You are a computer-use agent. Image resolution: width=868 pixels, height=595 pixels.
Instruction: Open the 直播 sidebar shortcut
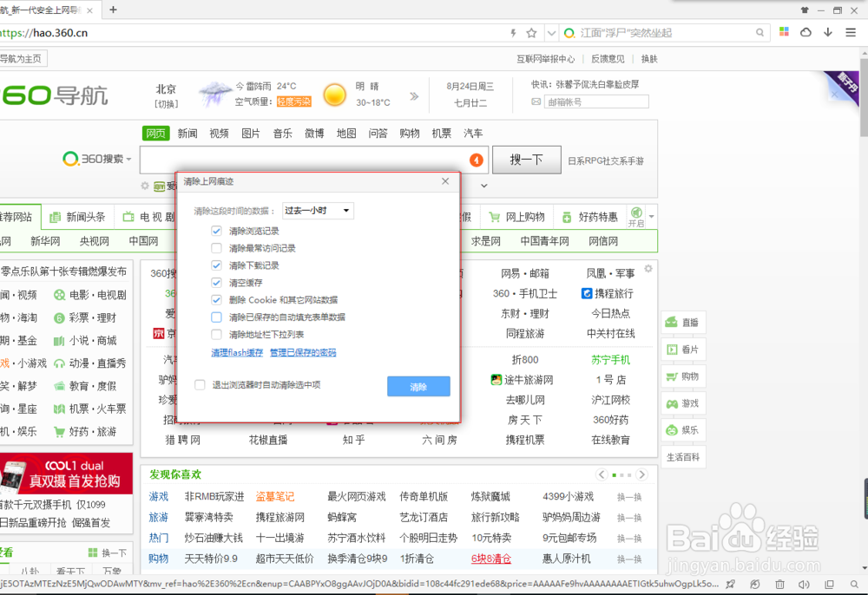click(683, 323)
